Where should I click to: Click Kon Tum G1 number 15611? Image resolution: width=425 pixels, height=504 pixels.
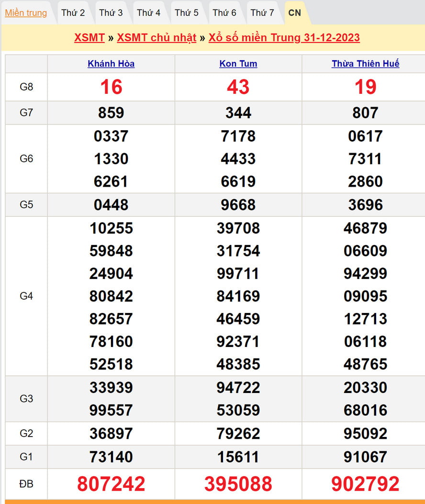pos(238,457)
